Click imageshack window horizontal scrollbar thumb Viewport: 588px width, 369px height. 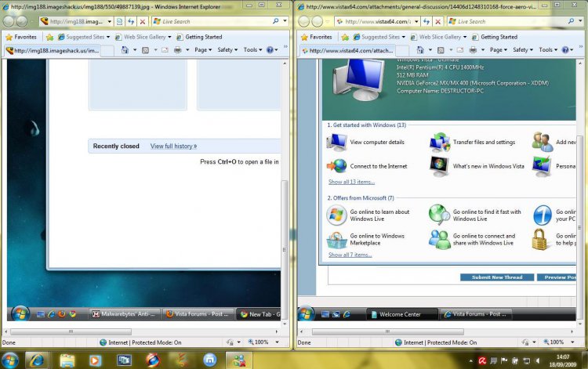coord(71,331)
